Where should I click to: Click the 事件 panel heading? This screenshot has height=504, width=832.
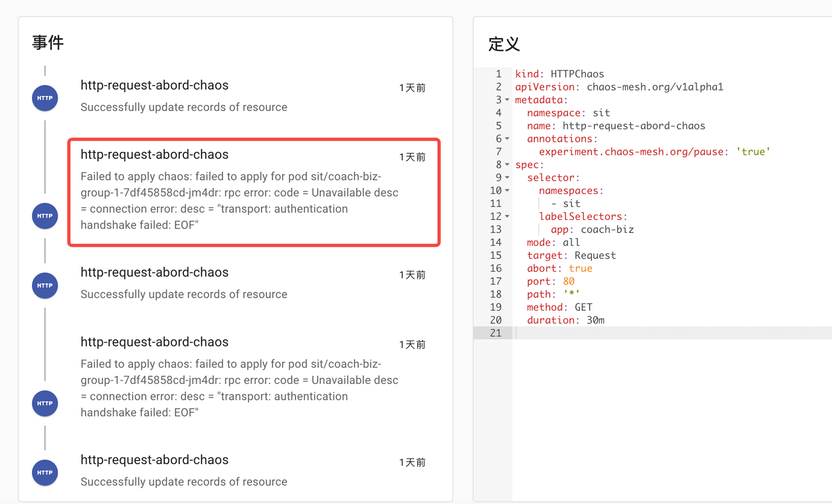(x=48, y=42)
